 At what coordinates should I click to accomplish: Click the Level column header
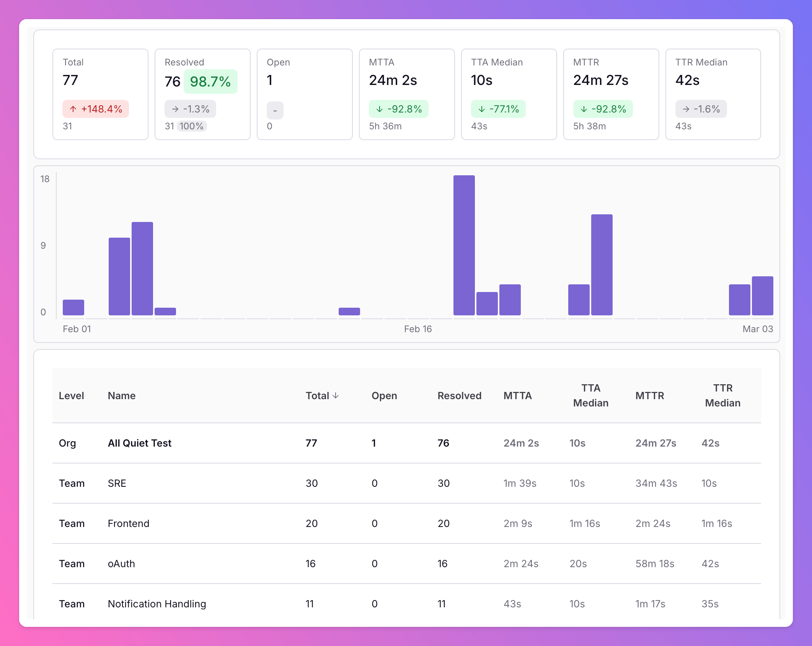tap(72, 396)
